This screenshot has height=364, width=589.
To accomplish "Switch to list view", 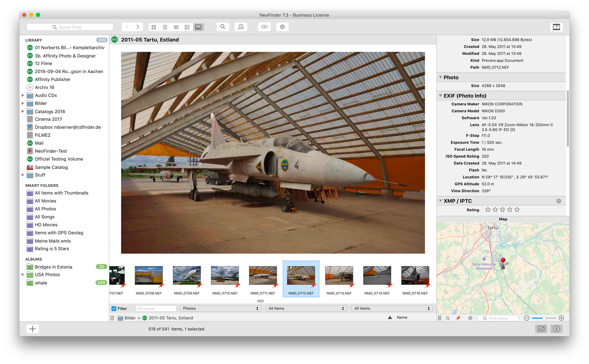I will [165, 27].
